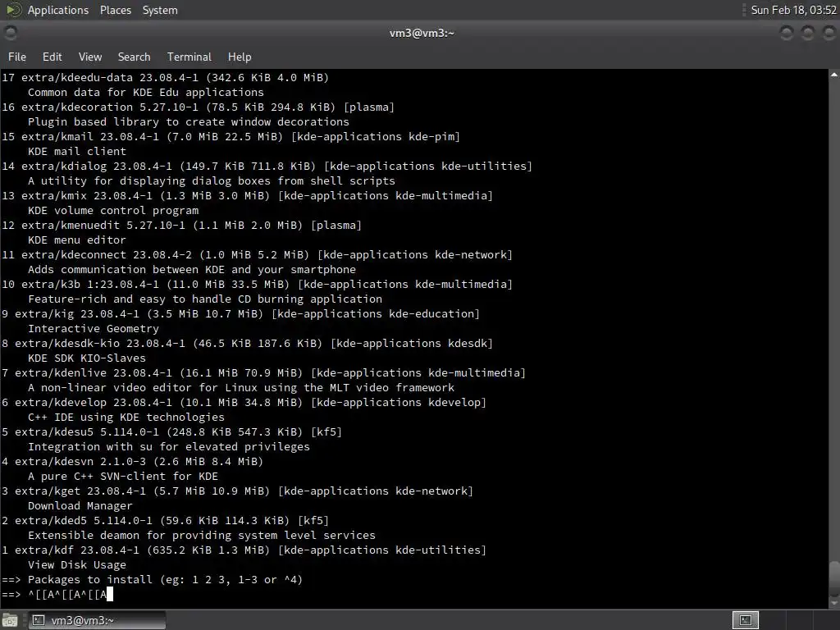The image size is (840, 630).
Task: Click the scrollbar up arrow
Action: pos(834,75)
